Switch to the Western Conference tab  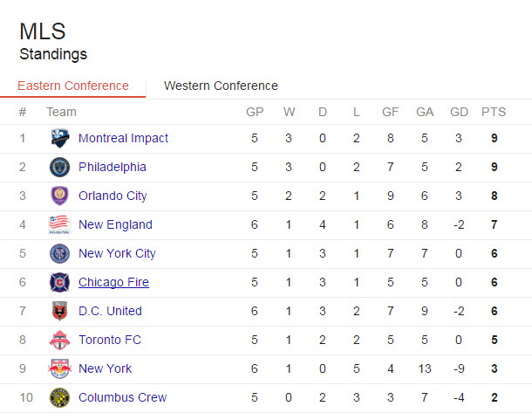tap(221, 86)
